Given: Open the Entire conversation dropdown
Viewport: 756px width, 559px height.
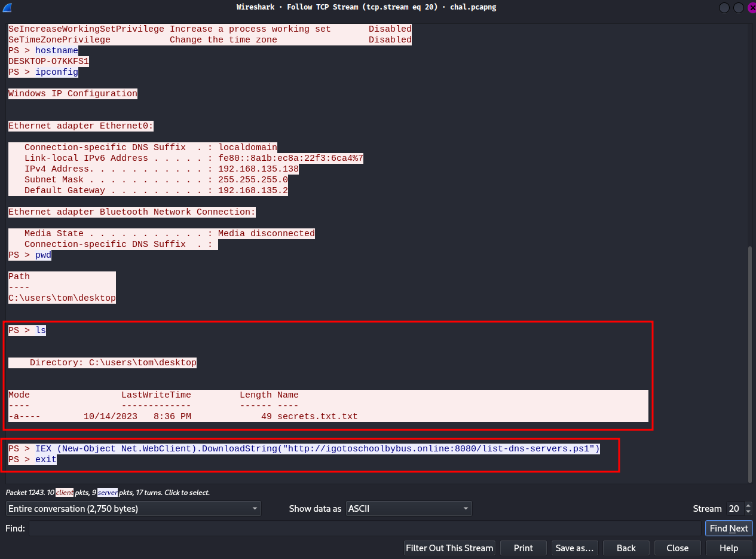Looking at the screenshot, I should (133, 509).
